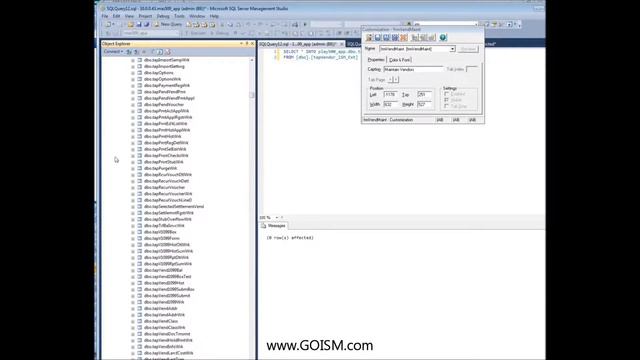
Task: Select dbo.tapOptions table in tree
Action: pyautogui.click(x=158, y=73)
